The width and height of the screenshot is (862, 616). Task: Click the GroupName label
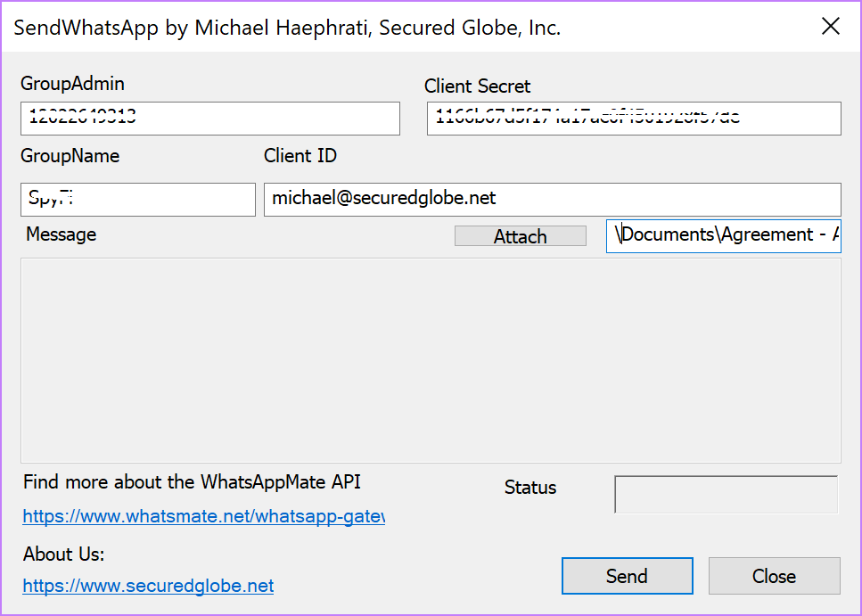click(x=70, y=156)
